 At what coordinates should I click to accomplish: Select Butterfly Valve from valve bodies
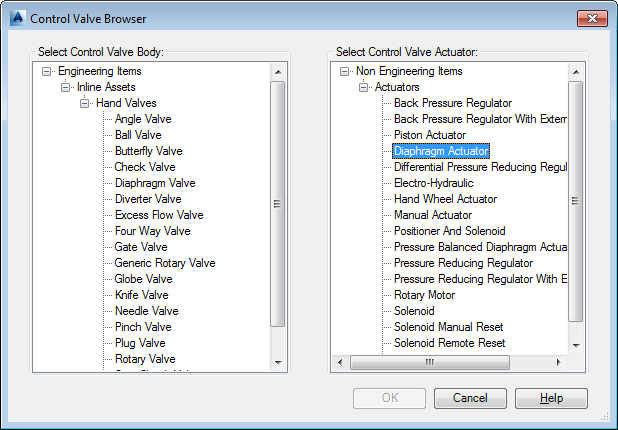pyautogui.click(x=149, y=151)
